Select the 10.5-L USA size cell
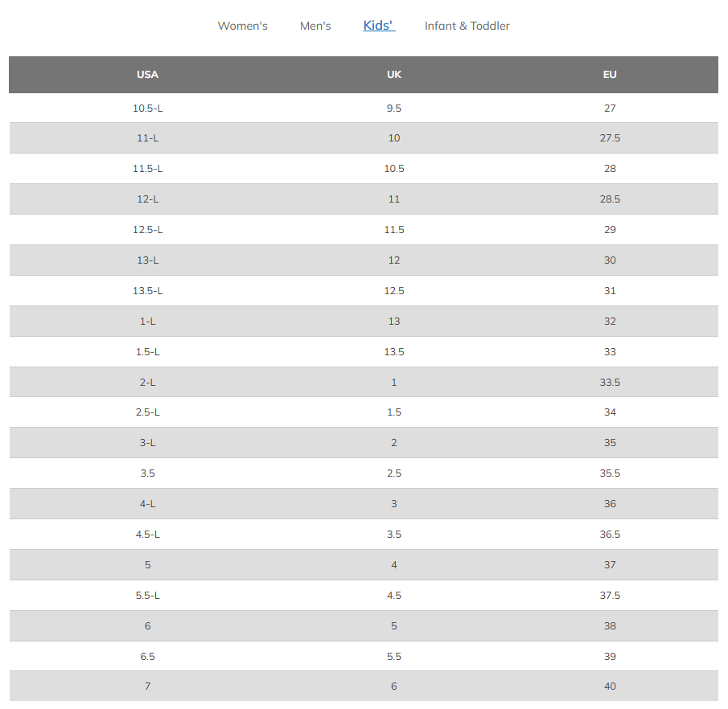Image resolution: width=728 pixels, height=709 pixels. [x=147, y=108]
